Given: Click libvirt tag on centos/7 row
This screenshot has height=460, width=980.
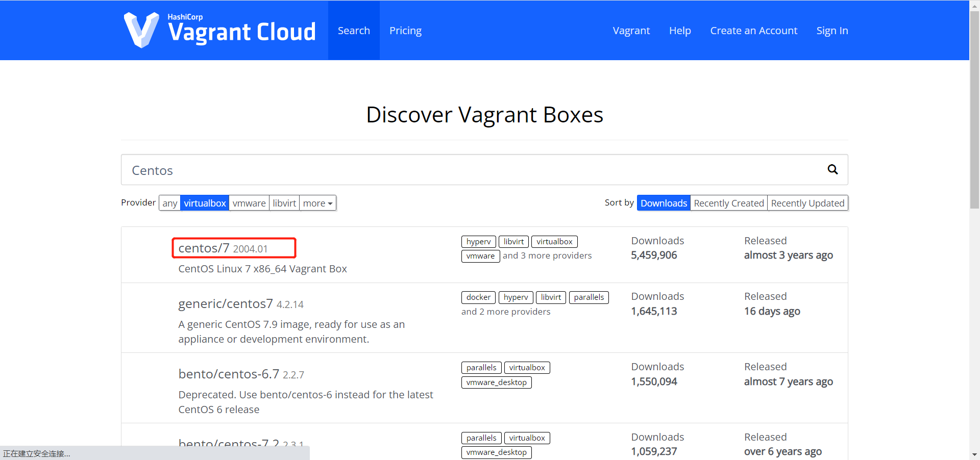Looking at the screenshot, I should [513, 242].
